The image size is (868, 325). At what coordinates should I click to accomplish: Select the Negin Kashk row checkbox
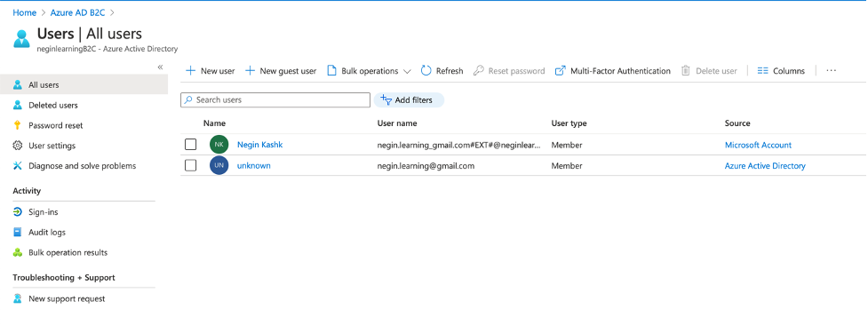(190, 145)
